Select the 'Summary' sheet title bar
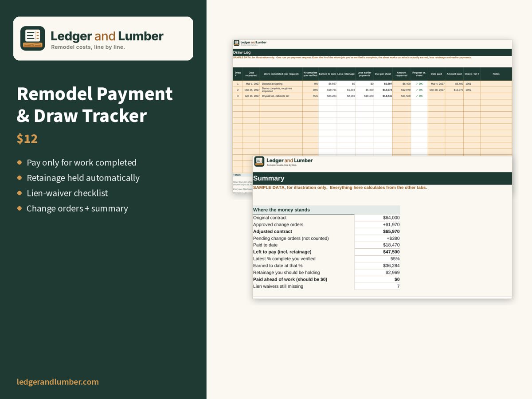This screenshot has height=399, width=532. point(382,178)
